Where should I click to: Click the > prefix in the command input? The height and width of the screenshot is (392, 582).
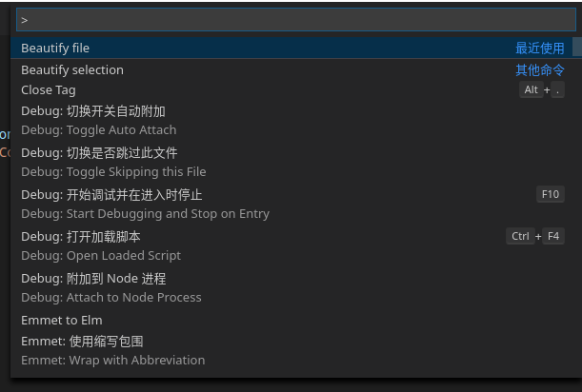[x=25, y=20]
